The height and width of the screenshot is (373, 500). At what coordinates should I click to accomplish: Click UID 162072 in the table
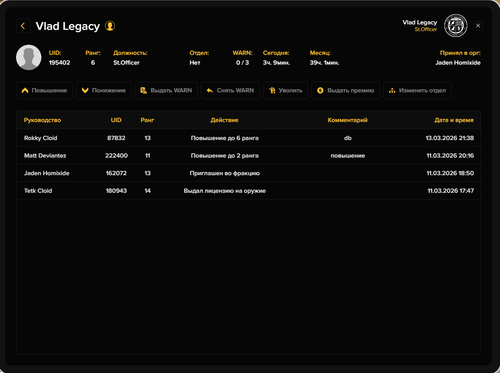tap(116, 173)
